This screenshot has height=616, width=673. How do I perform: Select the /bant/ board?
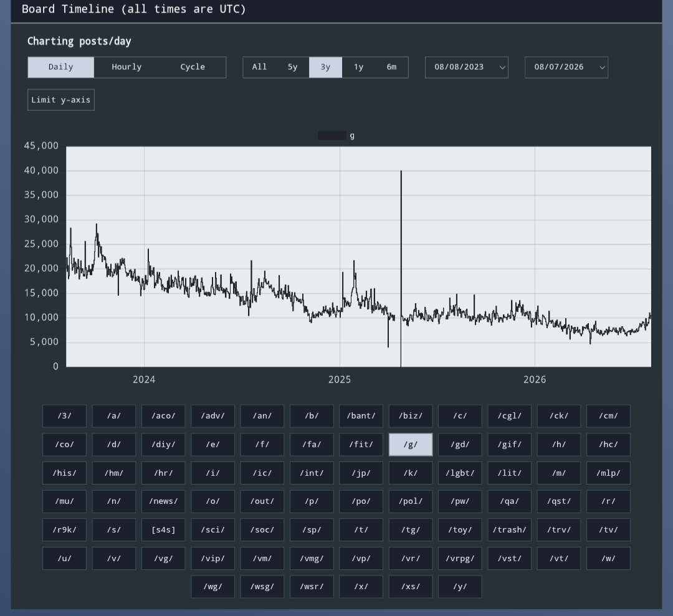[x=361, y=416]
